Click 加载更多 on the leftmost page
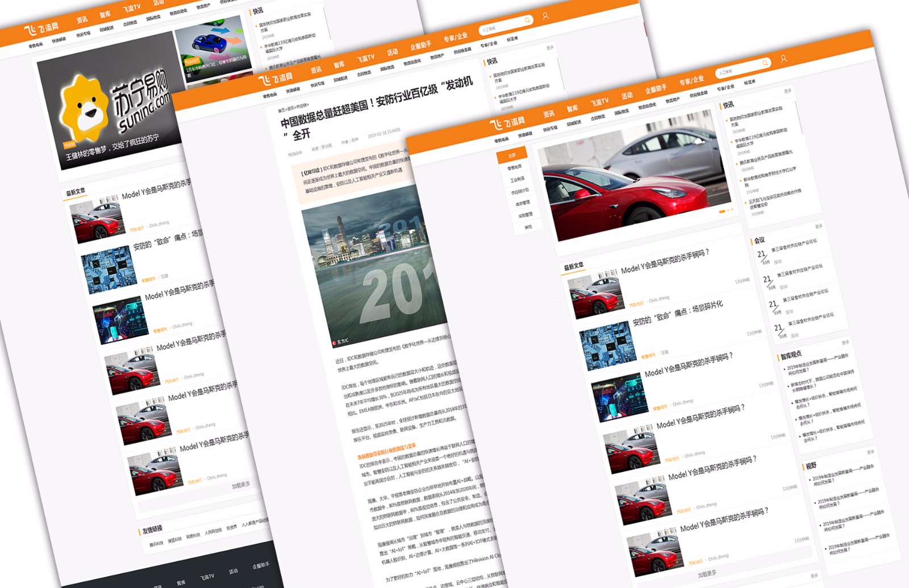909x588 pixels. (241, 485)
